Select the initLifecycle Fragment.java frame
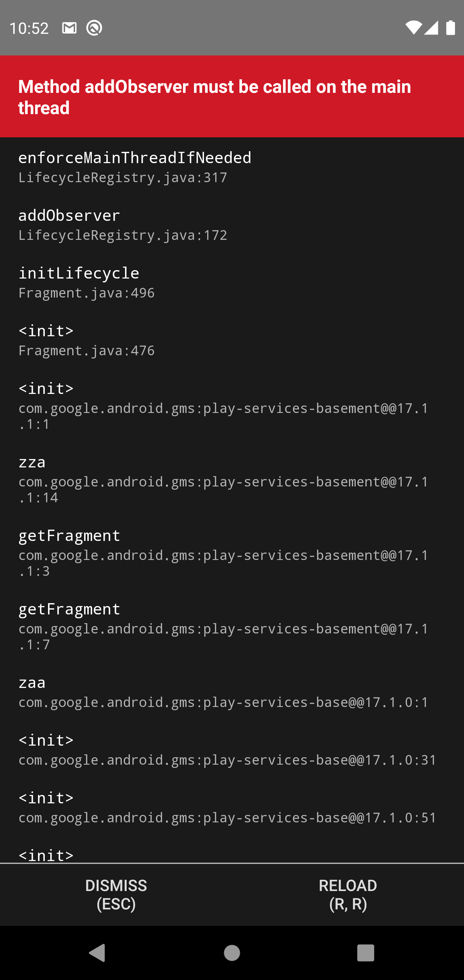This screenshot has height=980, width=464. click(87, 282)
